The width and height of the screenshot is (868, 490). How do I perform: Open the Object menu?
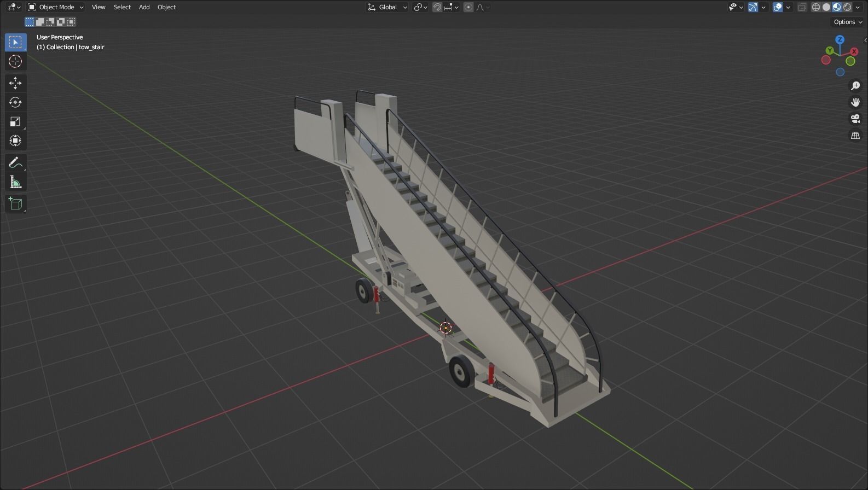coord(166,7)
